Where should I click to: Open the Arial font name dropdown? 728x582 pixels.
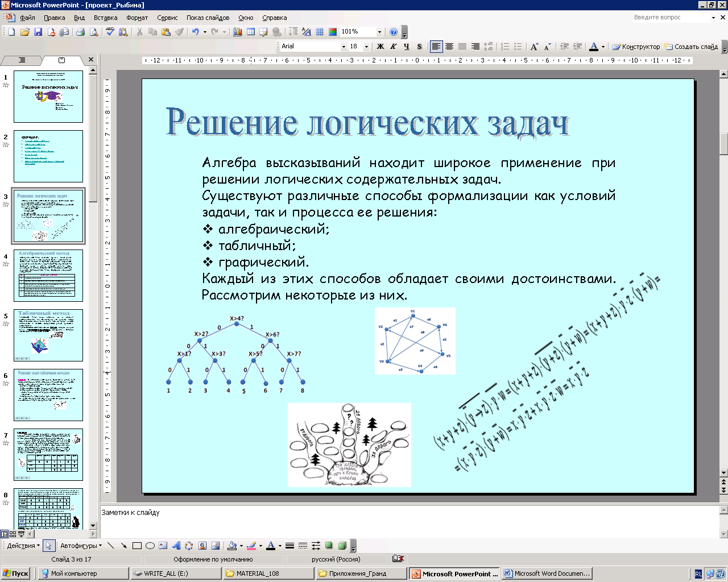[x=344, y=47]
